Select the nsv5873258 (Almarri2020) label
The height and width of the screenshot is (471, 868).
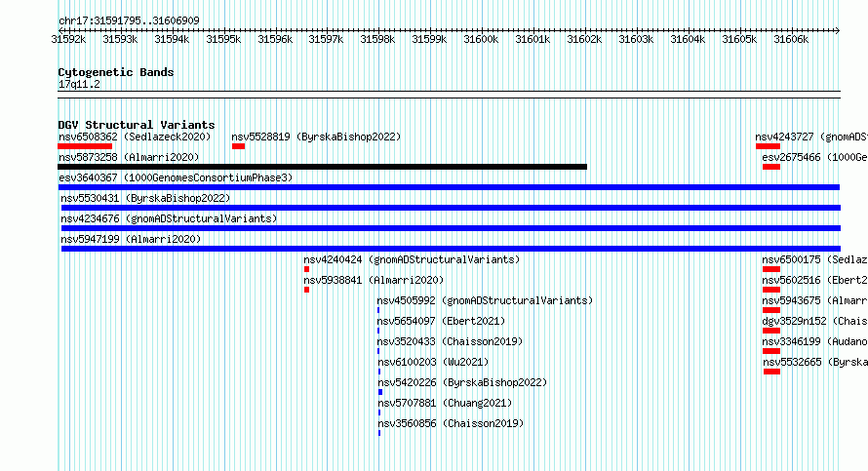[x=129, y=157]
